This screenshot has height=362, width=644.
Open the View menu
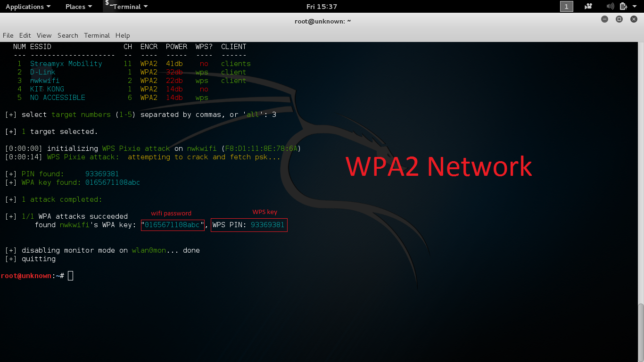44,35
